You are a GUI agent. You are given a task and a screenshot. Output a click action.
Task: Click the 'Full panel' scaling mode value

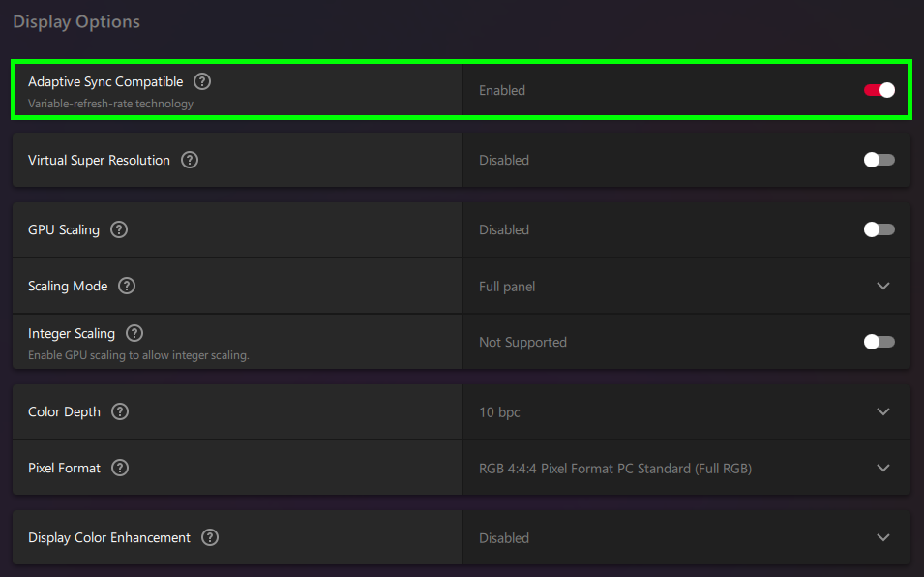click(507, 287)
